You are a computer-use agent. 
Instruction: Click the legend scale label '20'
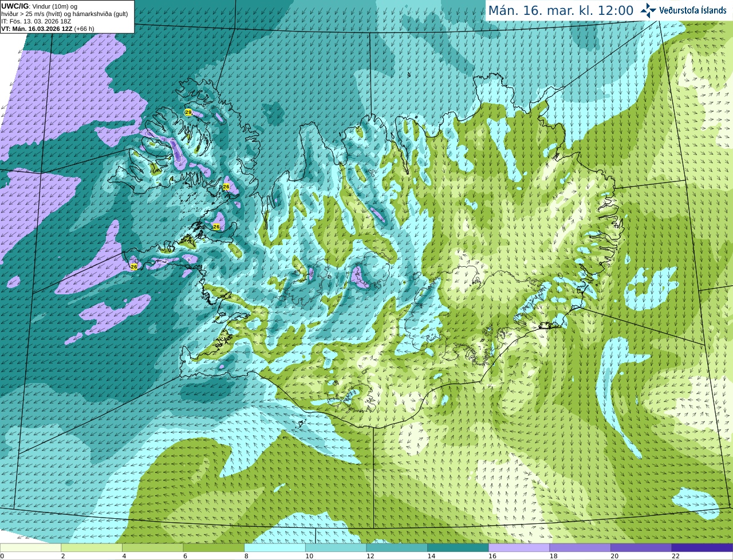[614, 556]
